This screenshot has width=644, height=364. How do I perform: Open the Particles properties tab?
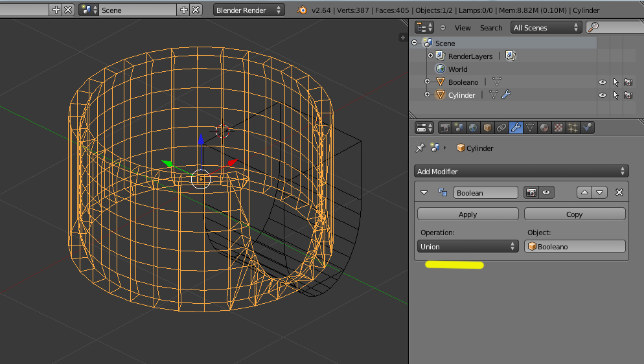573,128
